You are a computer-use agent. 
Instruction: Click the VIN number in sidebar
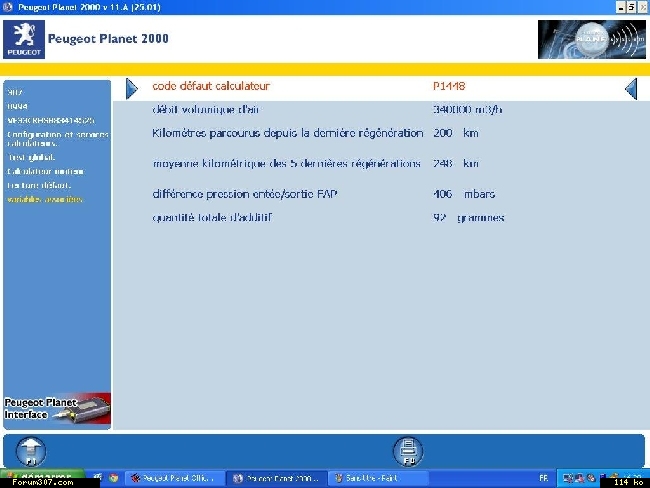pos(51,120)
